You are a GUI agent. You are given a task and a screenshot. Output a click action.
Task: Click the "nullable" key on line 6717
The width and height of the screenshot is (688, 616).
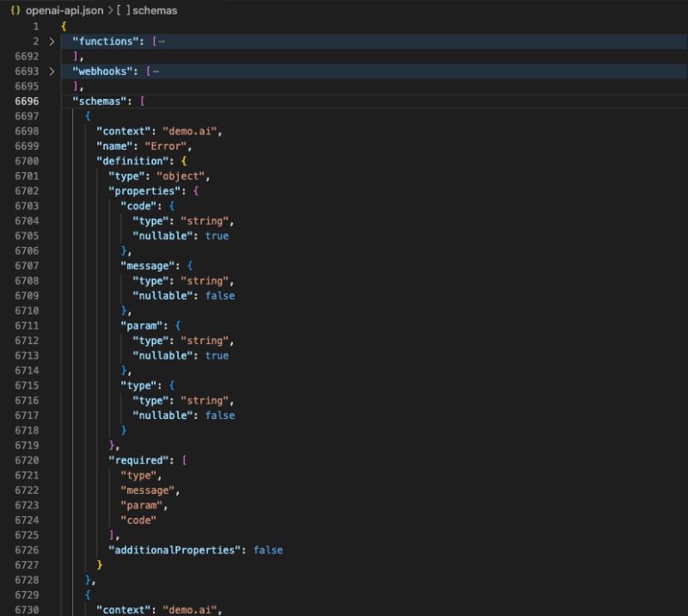tap(163, 416)
